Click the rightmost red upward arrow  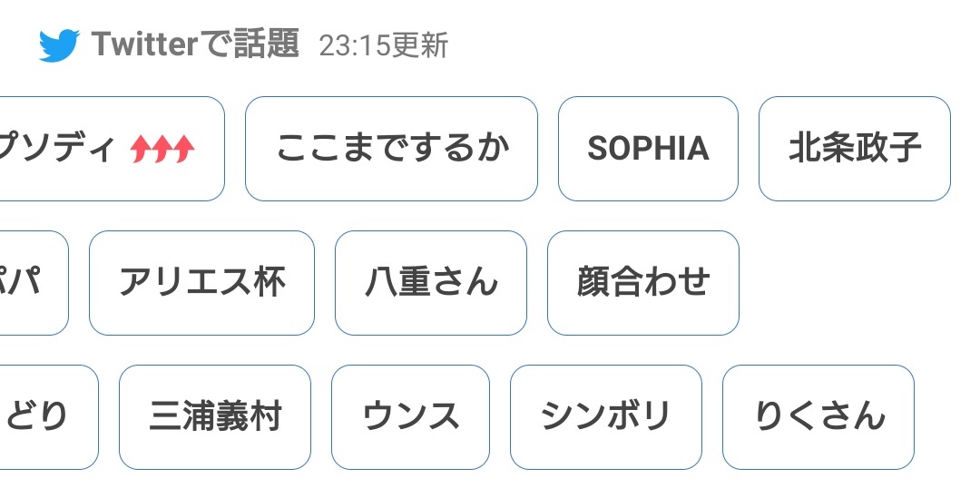point(184,149)
